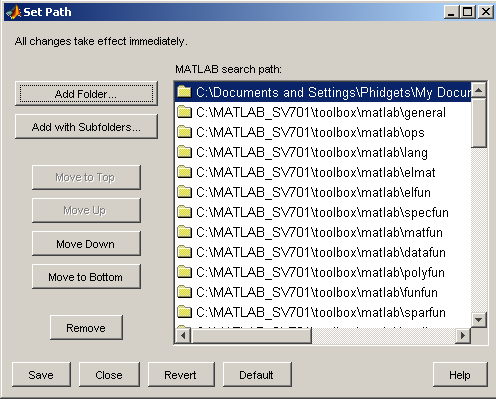Select the toolbox\matlab\elmat path

(x=323, y=172)
